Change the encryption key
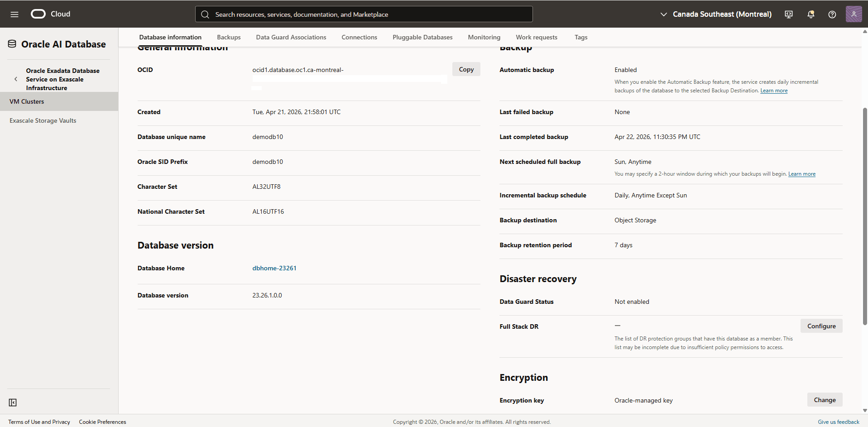This screenshot has width=868, height=427. (825, 400)
